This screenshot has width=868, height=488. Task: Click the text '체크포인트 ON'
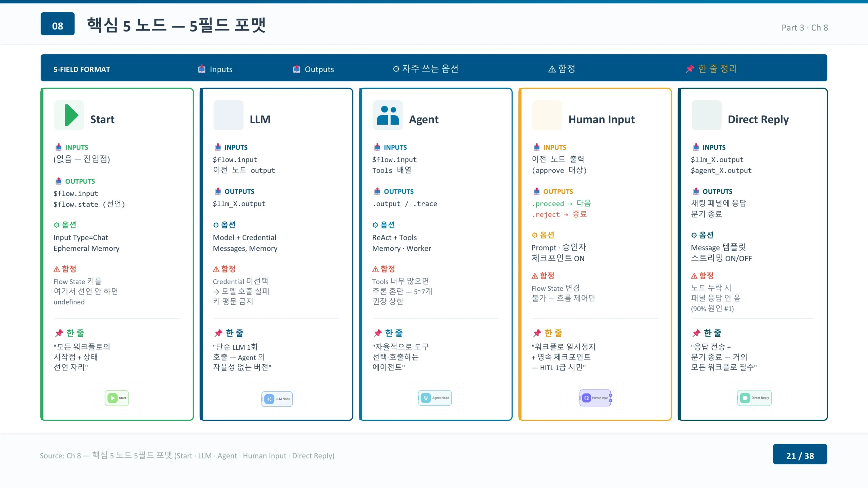(558, 258)
